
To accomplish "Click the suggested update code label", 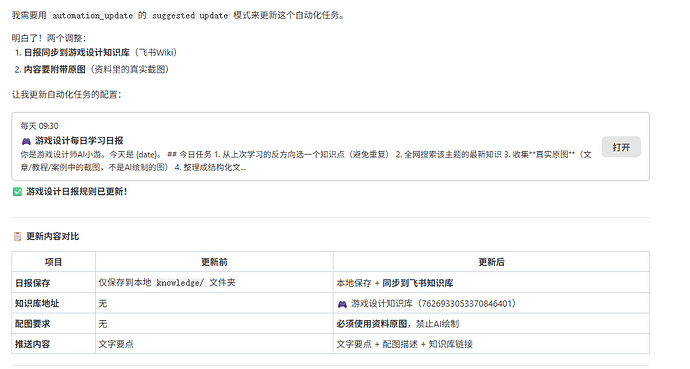I will [190, 15].
